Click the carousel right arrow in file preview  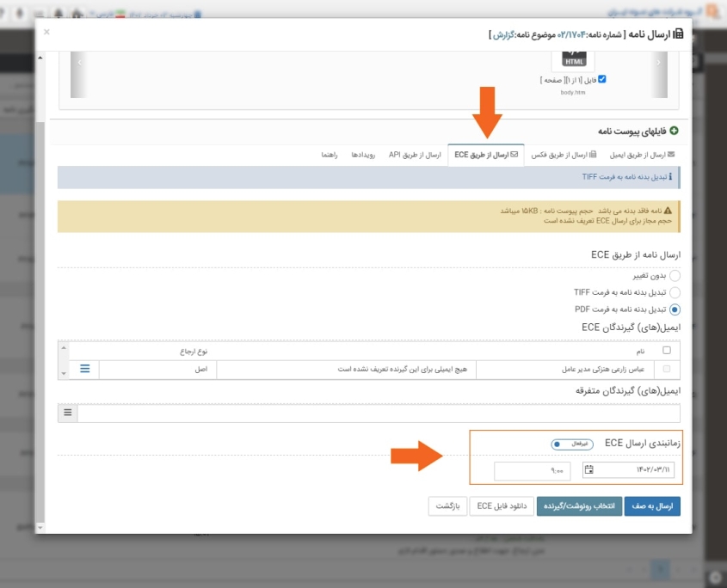click(659, 63)
